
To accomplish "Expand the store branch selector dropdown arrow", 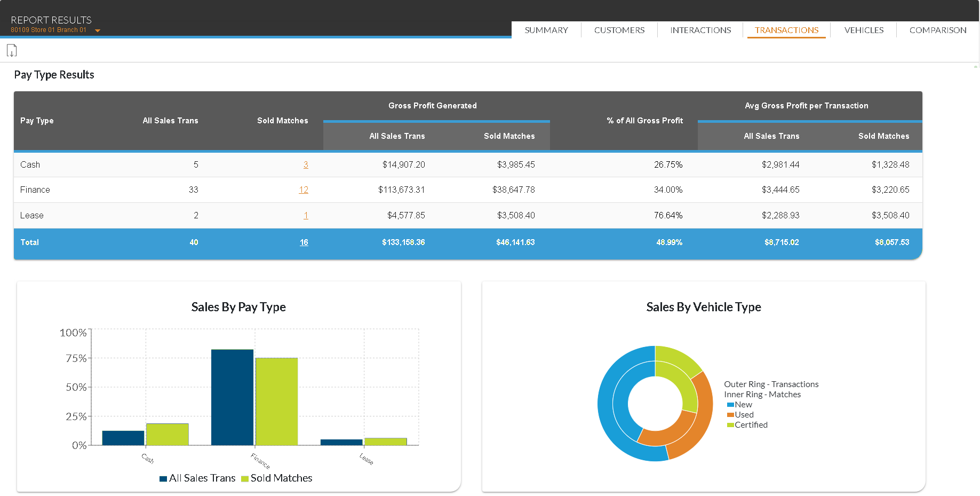I will coord(98,30).
